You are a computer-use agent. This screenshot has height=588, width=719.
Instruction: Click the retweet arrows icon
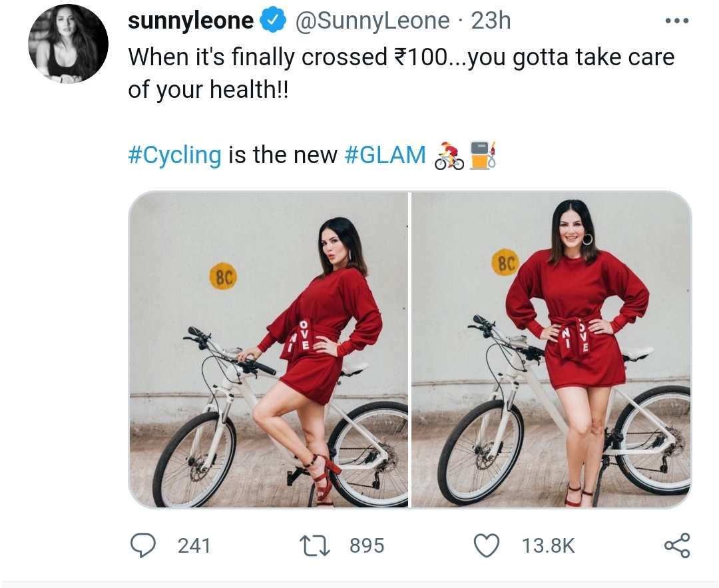[314, 546]
